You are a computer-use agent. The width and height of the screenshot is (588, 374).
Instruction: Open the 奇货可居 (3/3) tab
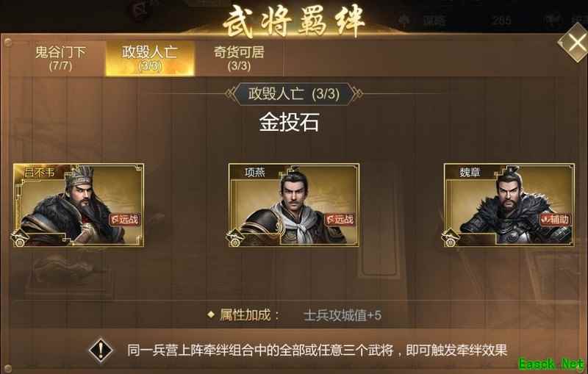pyautogui.click(x=240, y=59)
